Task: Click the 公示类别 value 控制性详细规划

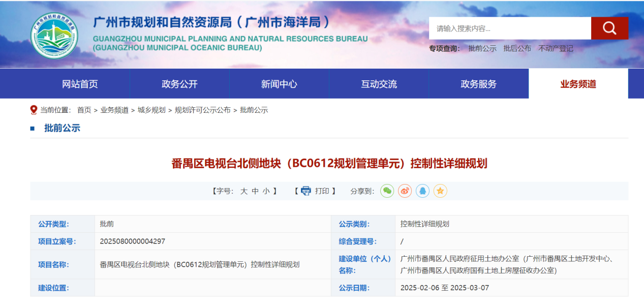Action: coord(425,224)
